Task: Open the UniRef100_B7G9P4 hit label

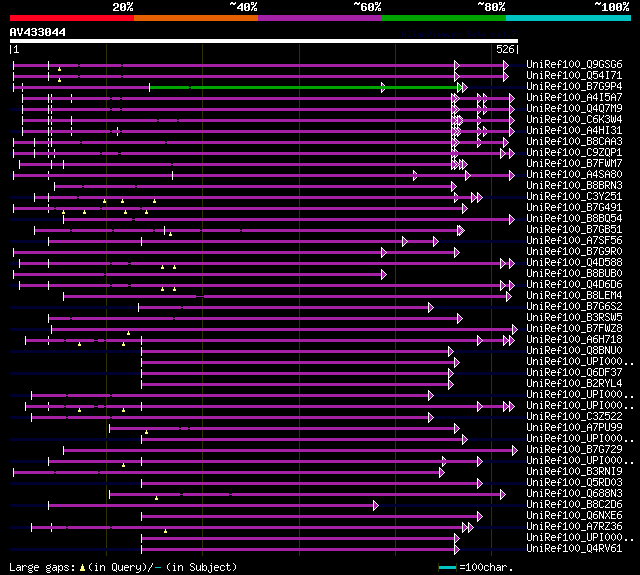Action: coord(574,87)
